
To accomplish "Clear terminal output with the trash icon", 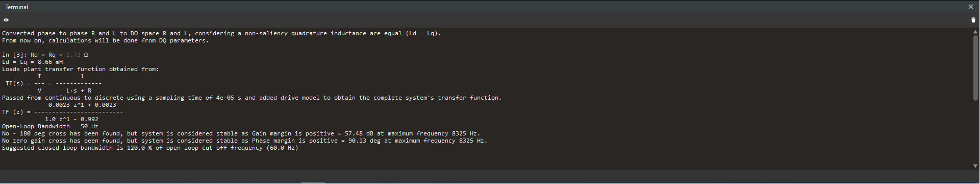I will tap(973, 20).
